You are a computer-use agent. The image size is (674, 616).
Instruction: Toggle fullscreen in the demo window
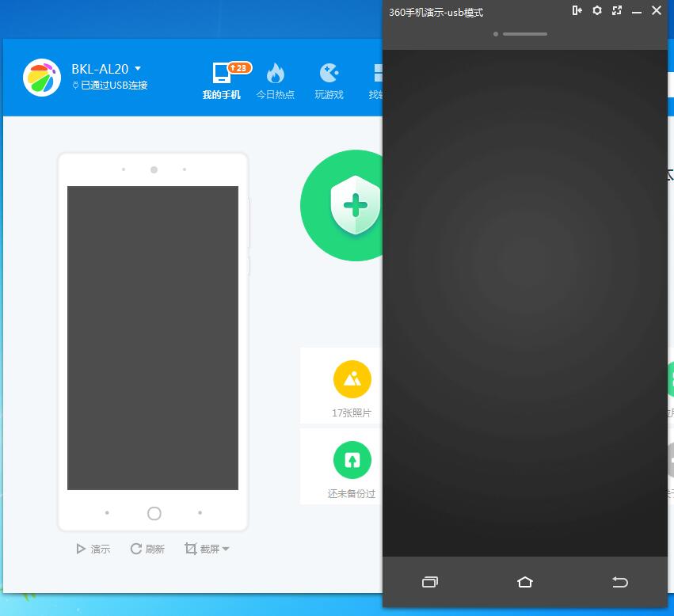[x=617, y=10]
